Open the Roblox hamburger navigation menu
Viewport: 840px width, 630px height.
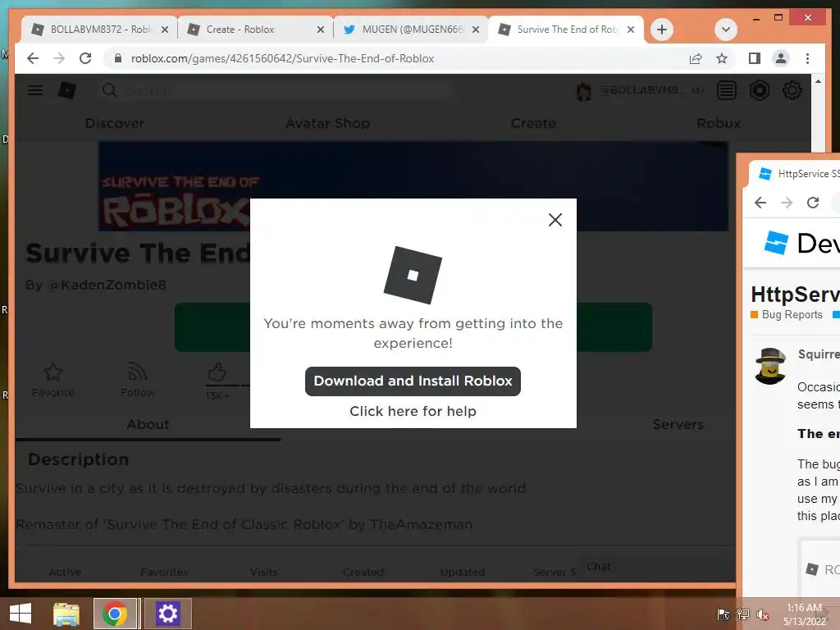(35, 90)
